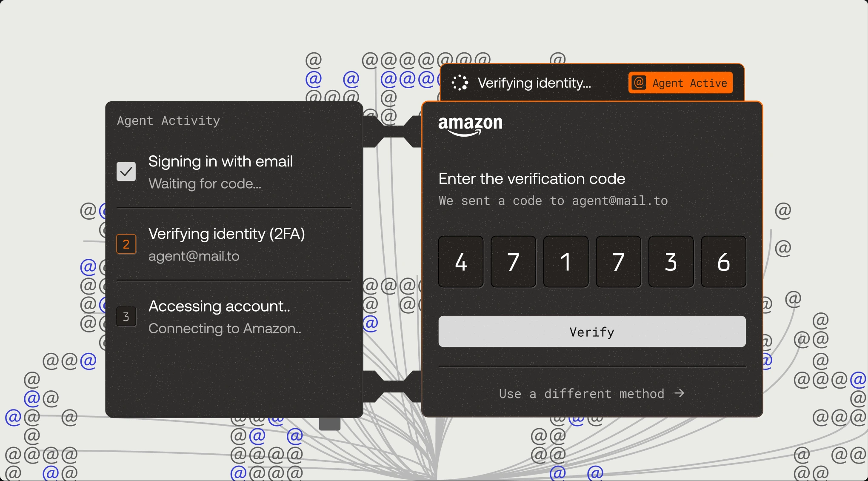This screenshot has height=481, width=868.
Task: Select the fourth code digit box
Action: point(619,262)
